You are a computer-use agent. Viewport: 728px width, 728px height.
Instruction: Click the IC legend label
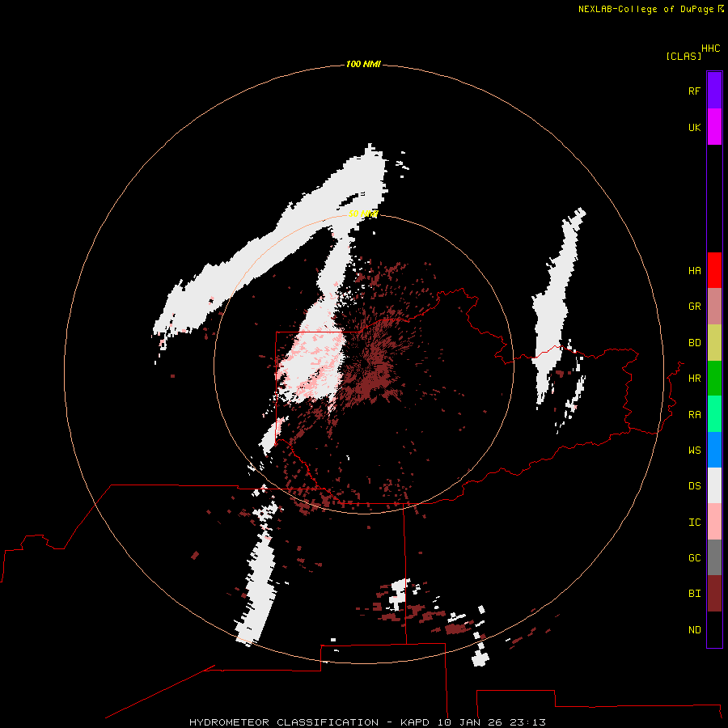tap(695, 523)
